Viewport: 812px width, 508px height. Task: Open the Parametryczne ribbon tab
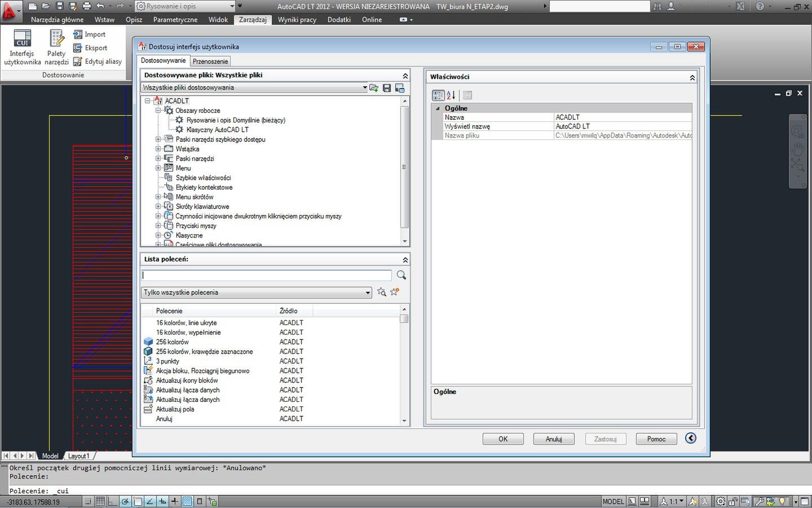tap(175, 20)
